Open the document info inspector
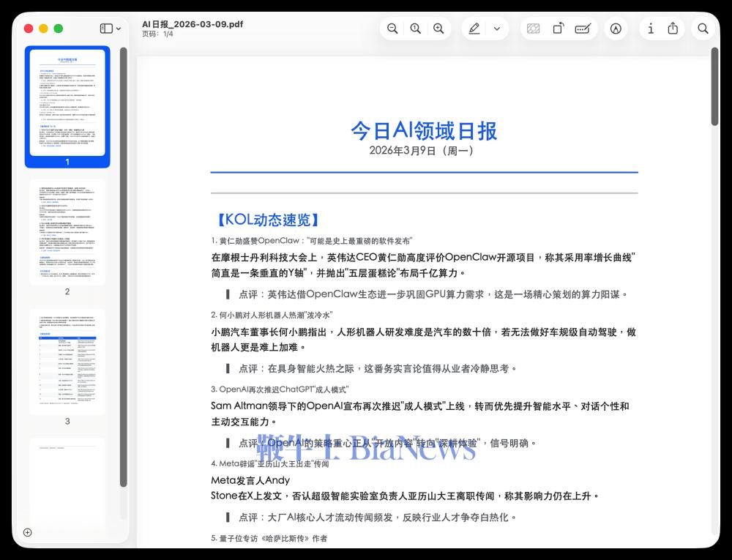 [651, 29]
